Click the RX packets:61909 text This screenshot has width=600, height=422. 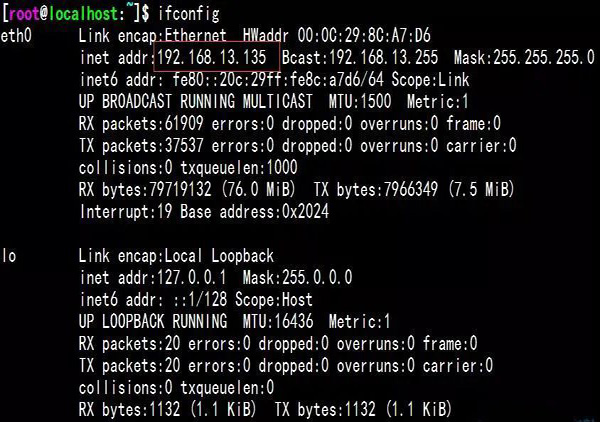click(x=141, y=124)
